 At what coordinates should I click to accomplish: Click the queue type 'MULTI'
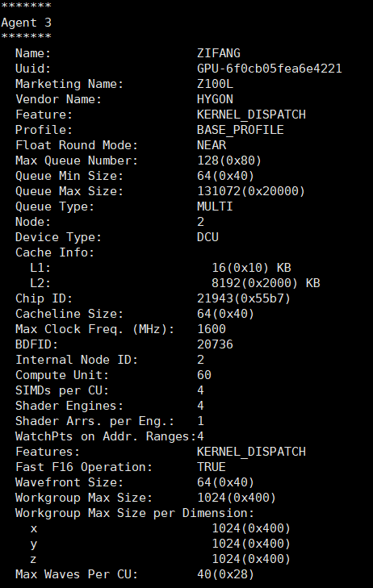(215, 206)
